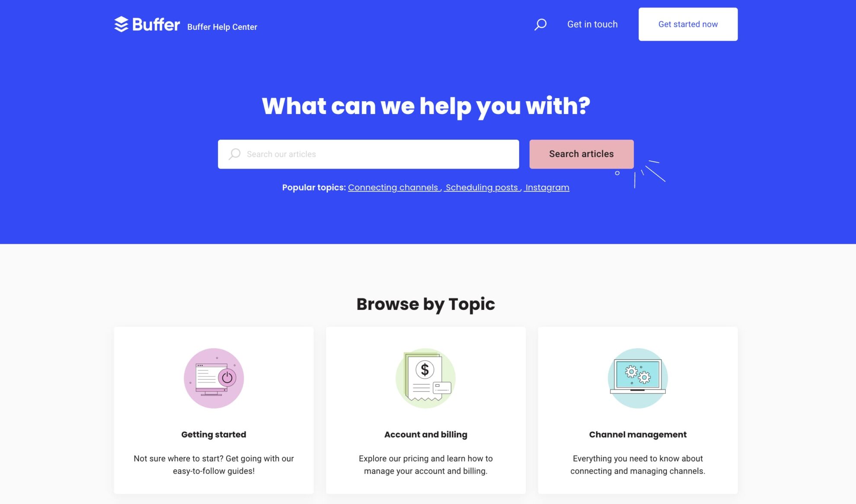Click the search magnifier icon in search bar
The height and width of the screenshot is (504, 856).
[x=234, y=153]
